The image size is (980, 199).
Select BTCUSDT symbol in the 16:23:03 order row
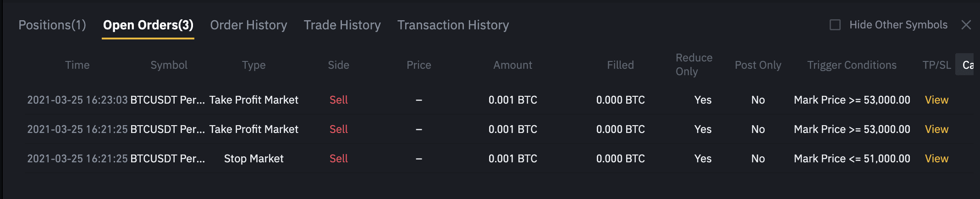coord(167,100)
